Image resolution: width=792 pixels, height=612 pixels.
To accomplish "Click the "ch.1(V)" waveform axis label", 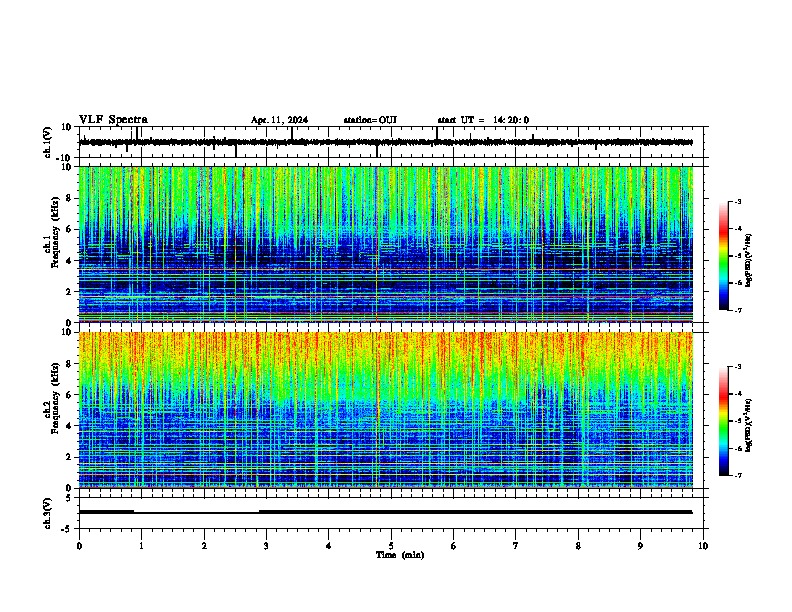I will (x=48, y=142).
